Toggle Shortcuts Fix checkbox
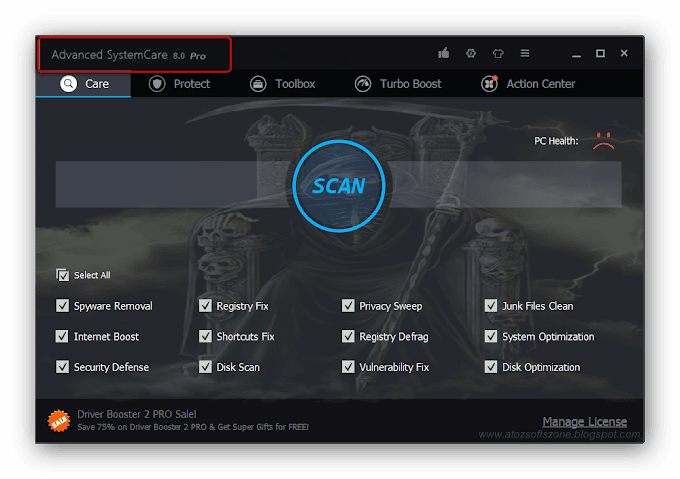The width and height of the screenshot is (680, 479). [205, 336]
